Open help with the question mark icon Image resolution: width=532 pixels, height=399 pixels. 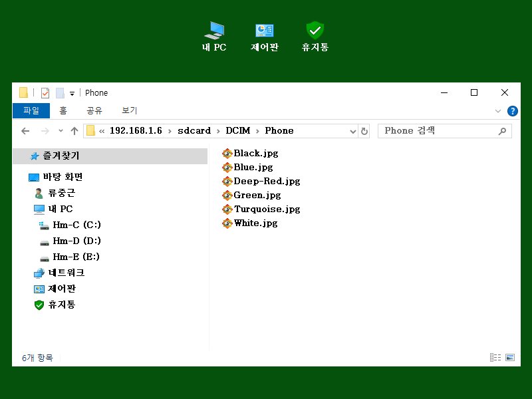click(x=512, y=111)
